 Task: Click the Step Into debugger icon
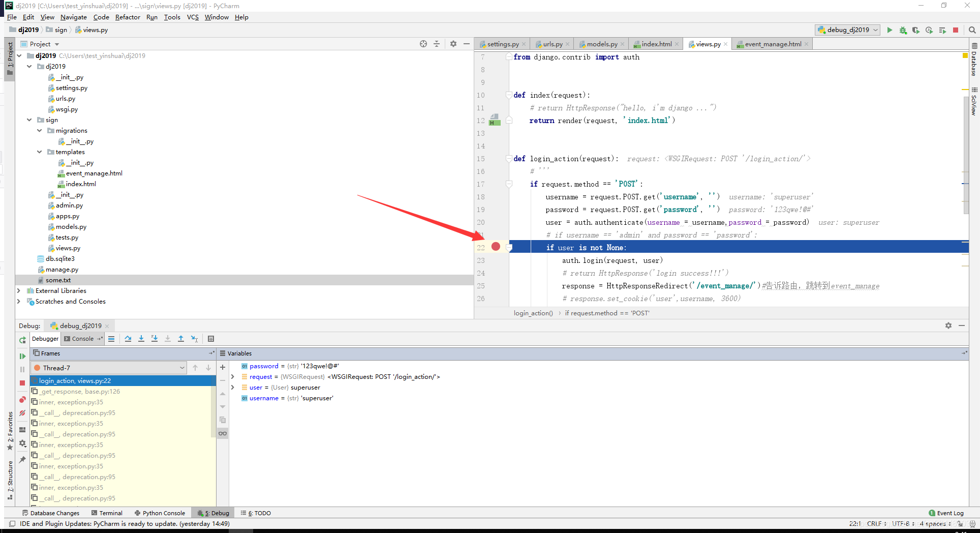click(141, 339)
